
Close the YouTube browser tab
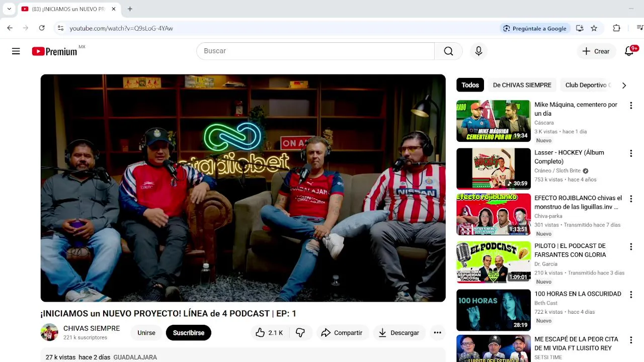114,9
